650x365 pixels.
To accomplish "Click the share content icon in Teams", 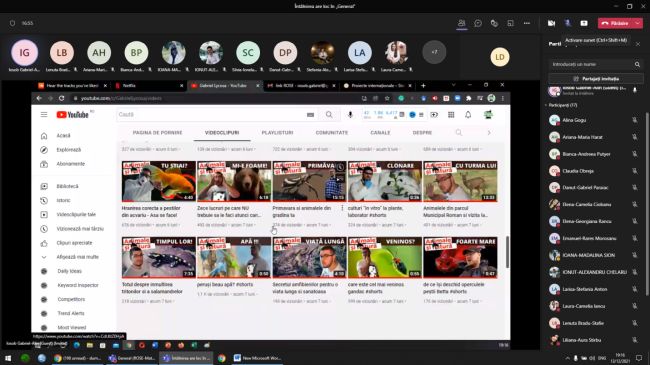I will 584,23.
